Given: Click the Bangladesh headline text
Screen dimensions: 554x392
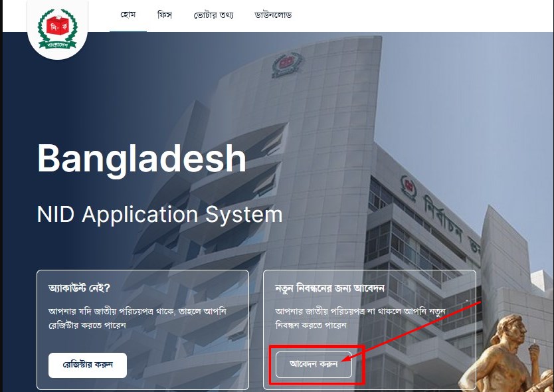Looking at the screenshot, I should [x=141, y=159].
